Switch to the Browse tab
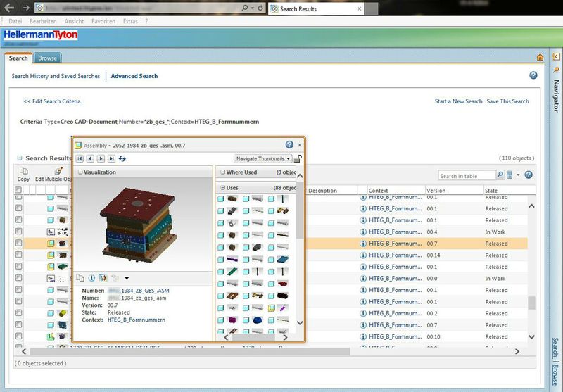 coord(47,58)
